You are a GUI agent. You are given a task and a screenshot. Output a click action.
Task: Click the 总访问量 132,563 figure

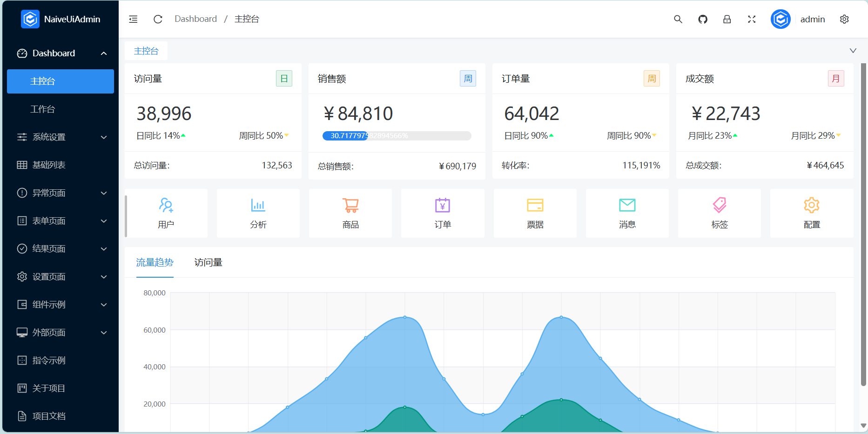[277, 165]
